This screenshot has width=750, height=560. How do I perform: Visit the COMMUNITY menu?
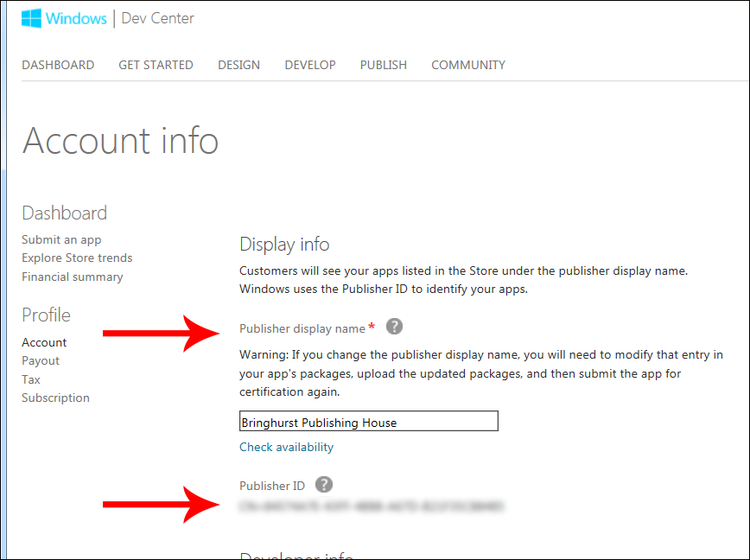pyautogui.click(x=468, y=65)
